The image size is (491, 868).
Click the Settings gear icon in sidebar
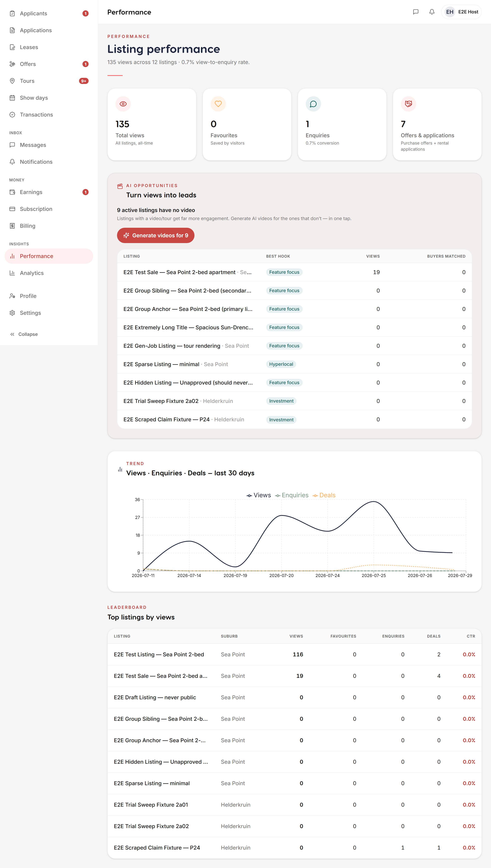coord(12,313)
